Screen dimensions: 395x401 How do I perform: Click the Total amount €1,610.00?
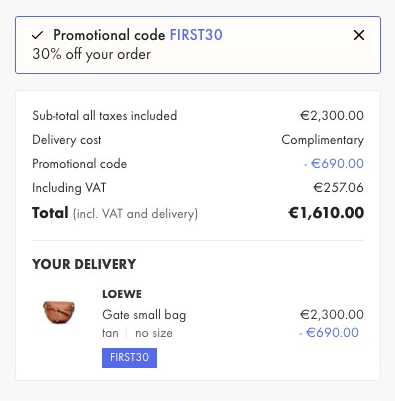[326, 213]
